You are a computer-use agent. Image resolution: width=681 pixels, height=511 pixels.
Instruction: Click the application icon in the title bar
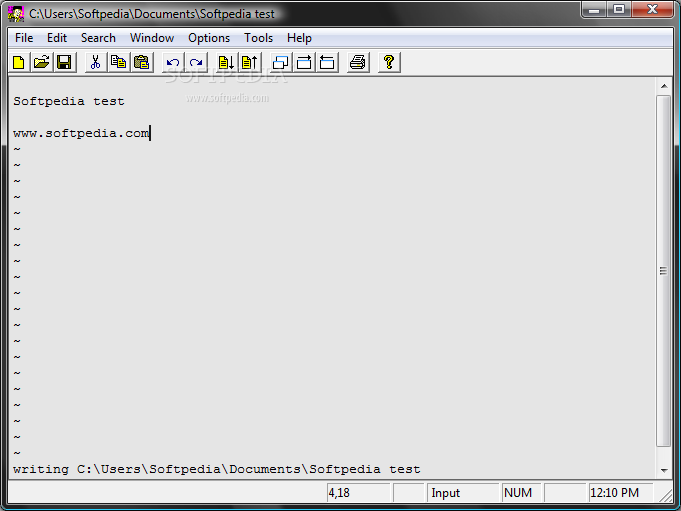(16, 14)
